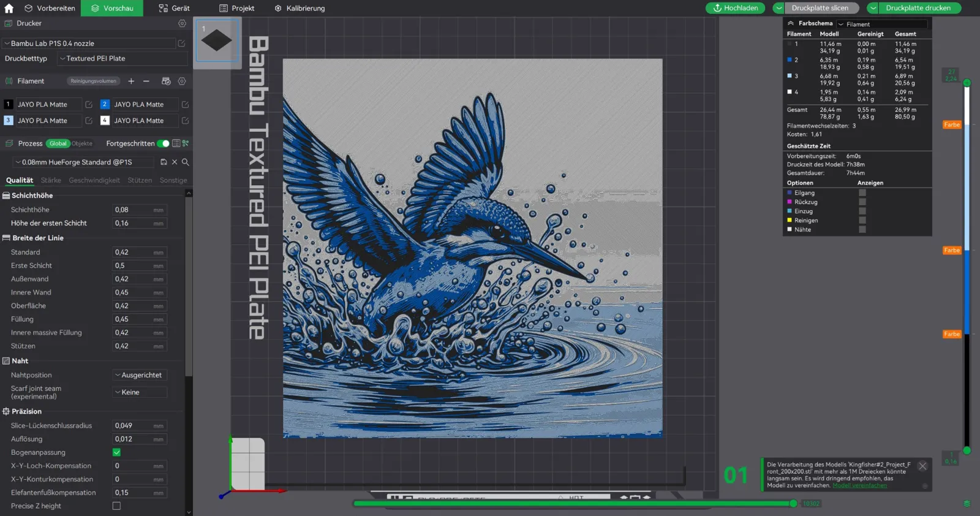Open the Gerät tab
The width and height of the screenshot is (980, 516).
coord(175,9)
